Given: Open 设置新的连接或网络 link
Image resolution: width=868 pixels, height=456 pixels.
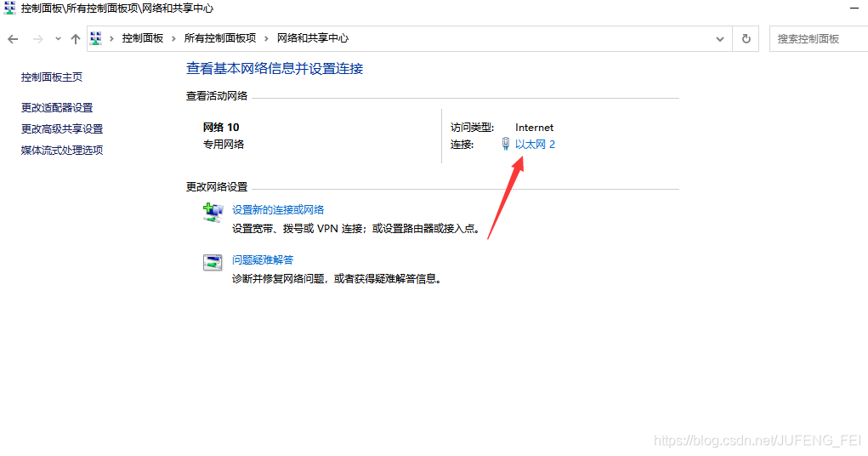Looking at the screenshot, I should pyautogui.click(x=278, y=210).
